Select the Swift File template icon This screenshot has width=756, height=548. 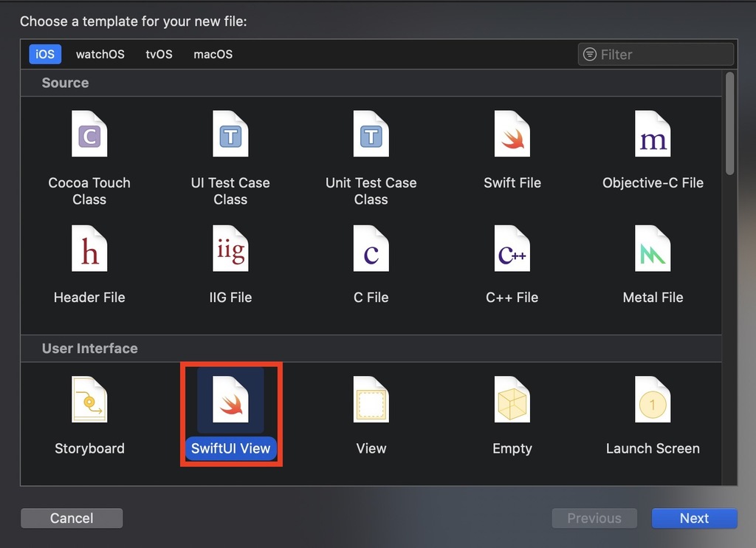point(512,134)
